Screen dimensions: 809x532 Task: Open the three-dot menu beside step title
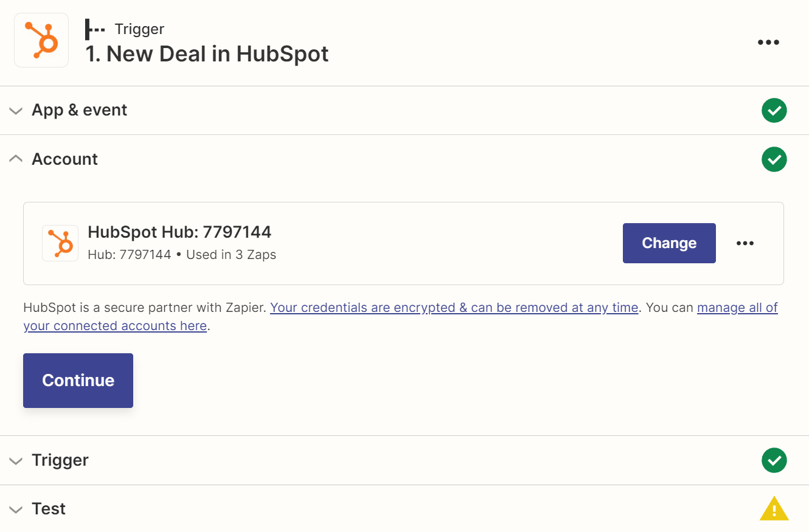[x=768, y=42]
